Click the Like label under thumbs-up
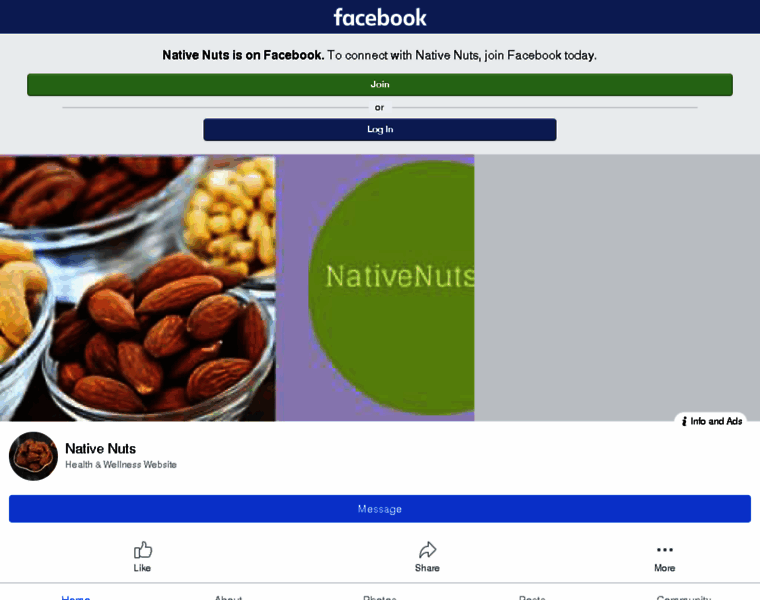760x600 pixels. coord(142,568)
